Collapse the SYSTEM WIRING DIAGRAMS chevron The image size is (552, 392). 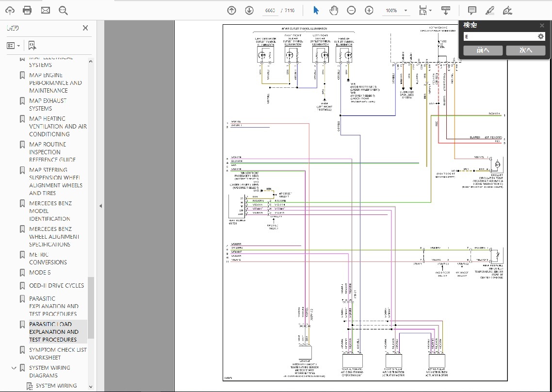tap(14, 368)
